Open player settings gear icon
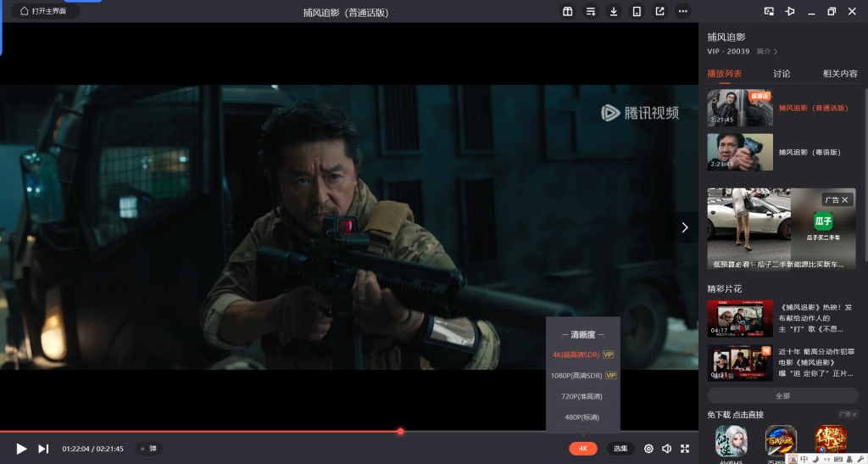868x464 pixels. pyautogui.click(x=648, y=449)
